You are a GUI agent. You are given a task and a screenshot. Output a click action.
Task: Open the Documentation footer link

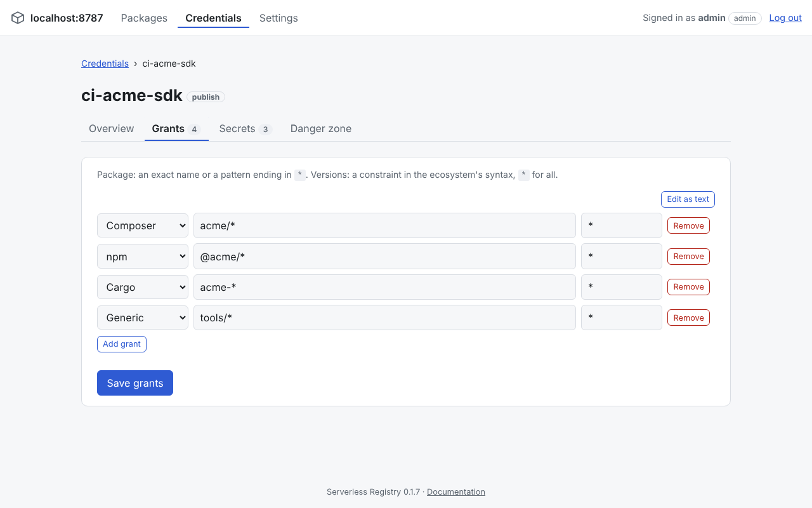[456, 491]
